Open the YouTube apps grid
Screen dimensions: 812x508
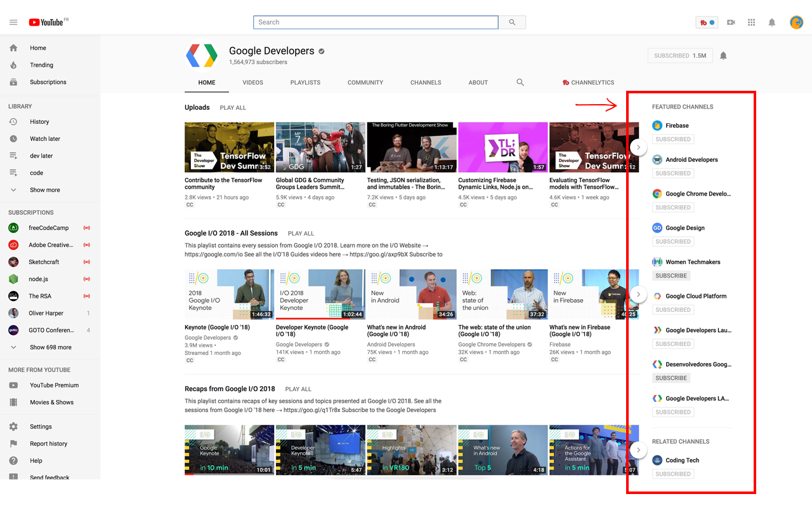(751, 22)
